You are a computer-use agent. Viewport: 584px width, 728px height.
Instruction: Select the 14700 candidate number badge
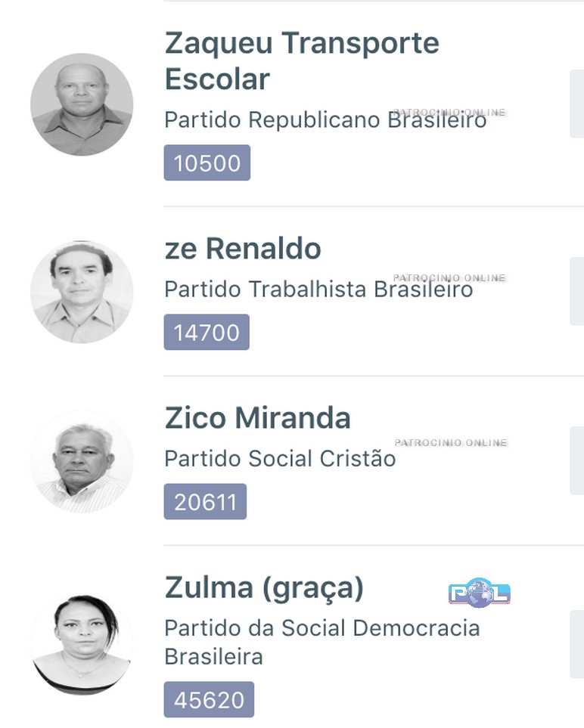pyautogui.click(x=207, y=333)
